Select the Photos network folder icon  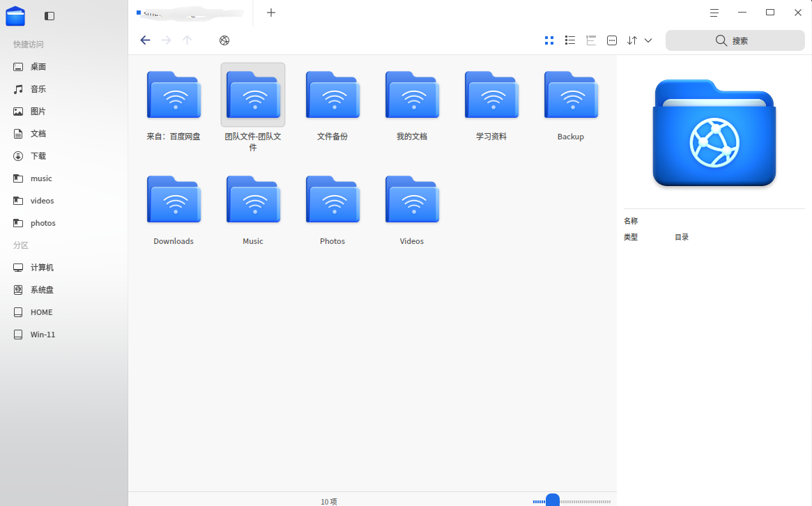tap(332, 199)
